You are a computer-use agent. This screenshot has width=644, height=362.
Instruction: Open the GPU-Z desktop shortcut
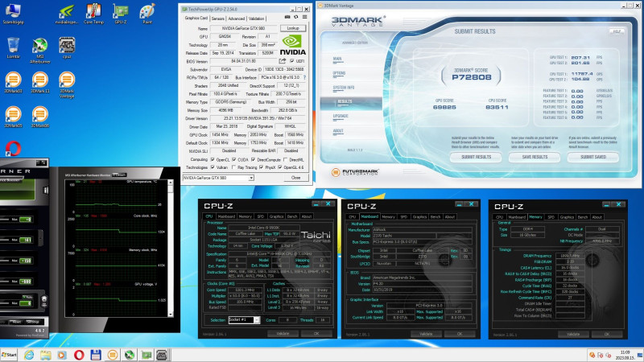coord(121,14)
